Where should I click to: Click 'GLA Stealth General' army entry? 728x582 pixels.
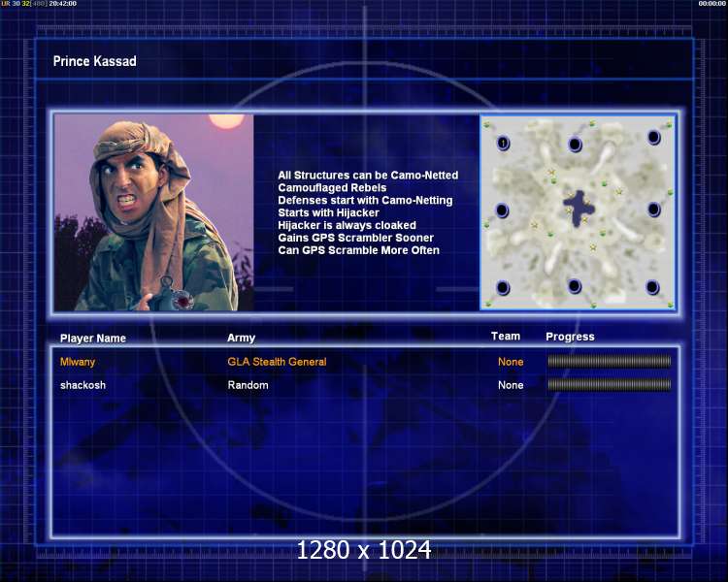coord(277,362)
